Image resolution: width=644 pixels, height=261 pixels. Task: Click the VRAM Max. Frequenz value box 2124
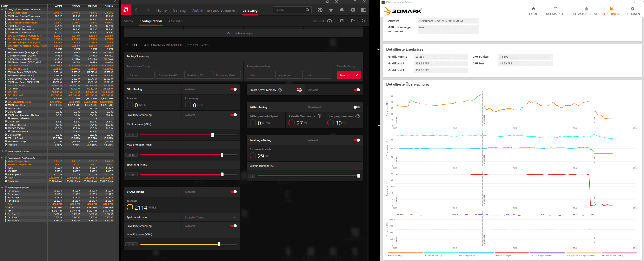(131, 244)
